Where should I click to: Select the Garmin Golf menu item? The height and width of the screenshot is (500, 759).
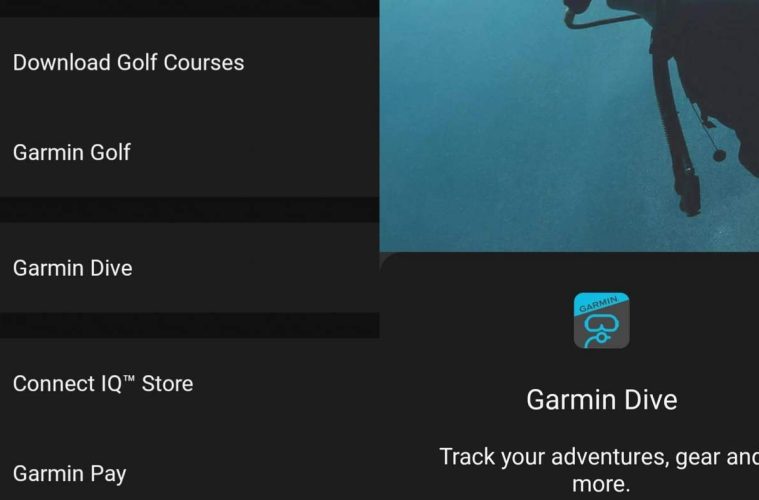189,152
